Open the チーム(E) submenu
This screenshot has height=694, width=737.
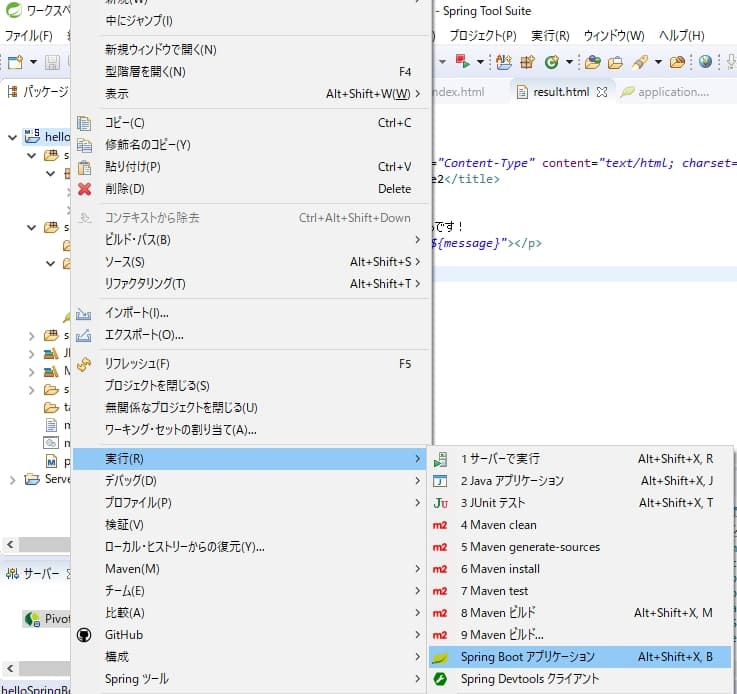[250, 591]
